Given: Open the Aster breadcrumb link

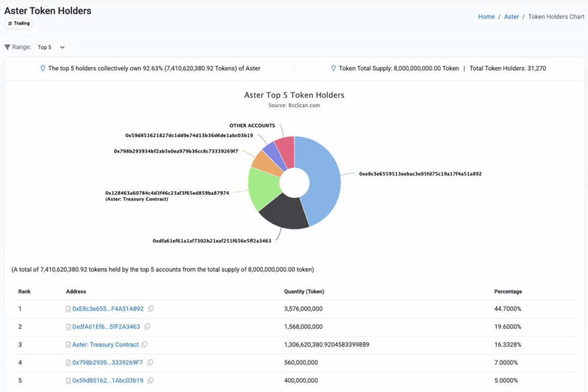Looking at the screenshot, I should [511, 17].
